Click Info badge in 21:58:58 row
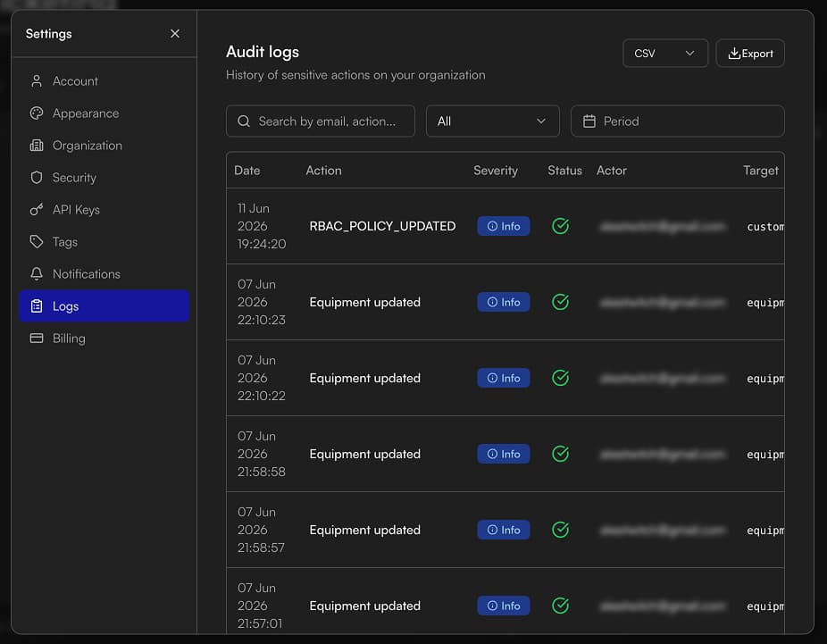827x644 pixels. [503, 454]
